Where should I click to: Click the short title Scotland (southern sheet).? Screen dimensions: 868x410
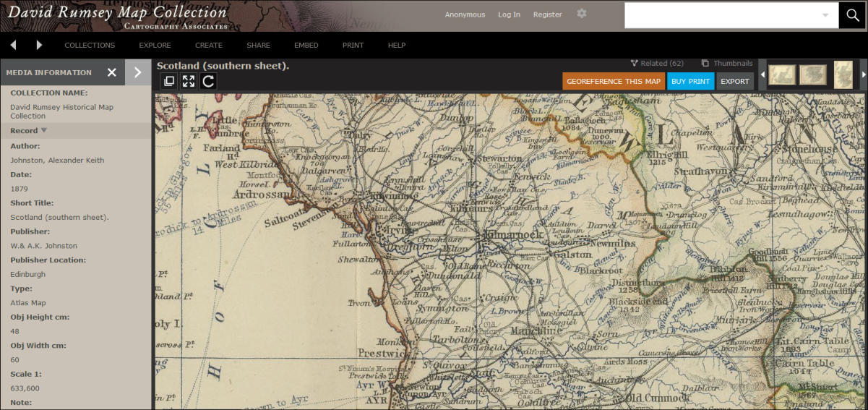(x=59, y=218)
